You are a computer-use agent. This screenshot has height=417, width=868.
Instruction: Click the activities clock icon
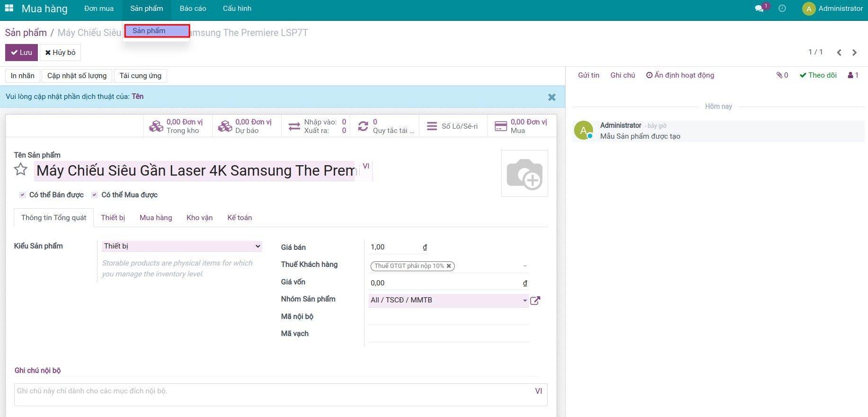point(782,9)
